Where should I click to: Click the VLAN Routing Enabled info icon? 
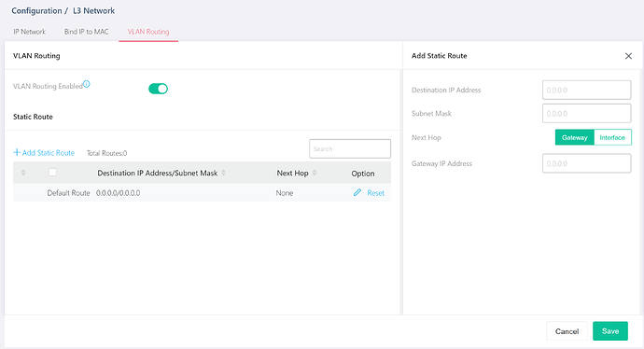point(87,84)
